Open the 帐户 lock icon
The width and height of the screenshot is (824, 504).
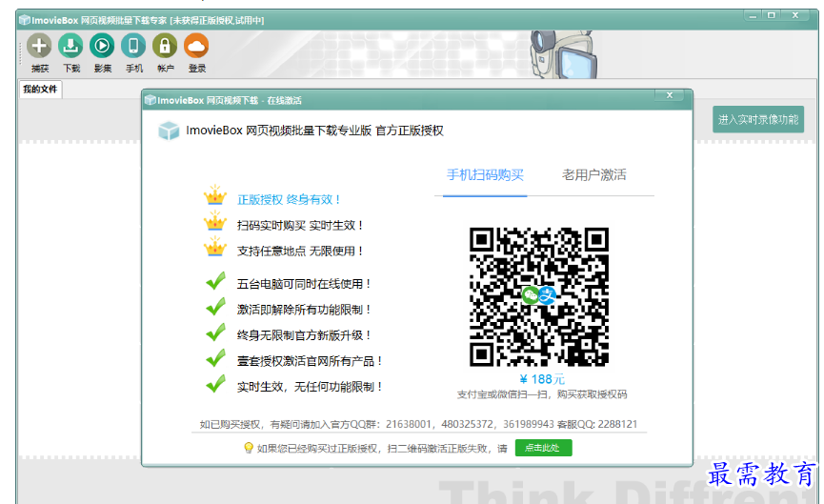pyautogui.click(x=165, y=46)
